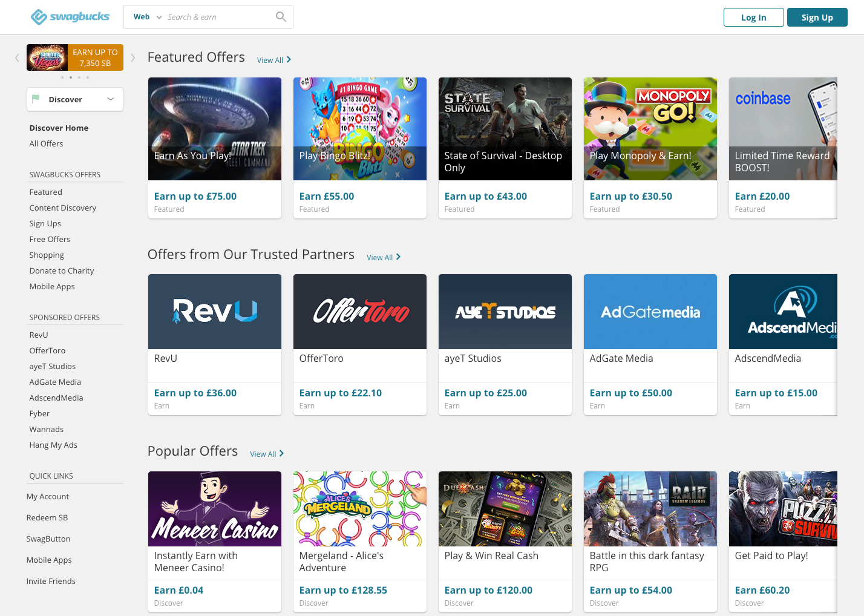864x616 pixels.
Task: Open Invite Friends quick link
Action: (x=51, y=581)
